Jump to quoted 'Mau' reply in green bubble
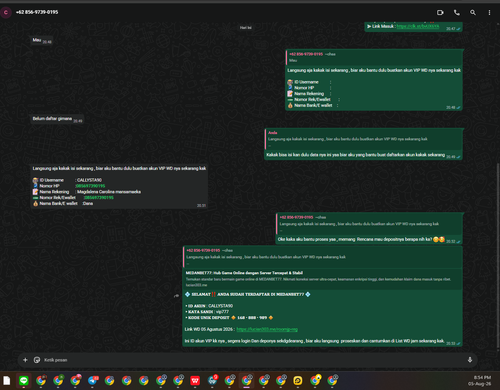 (374, 57)
